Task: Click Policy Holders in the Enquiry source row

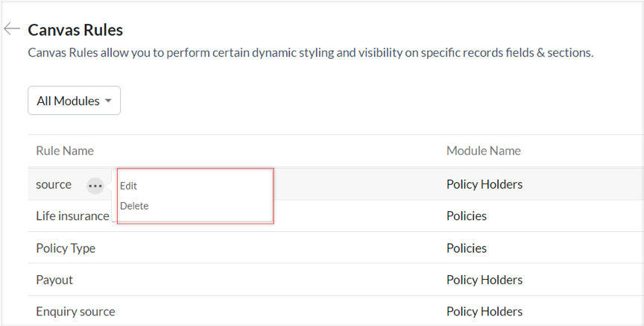Action: [x=484, y=312]
